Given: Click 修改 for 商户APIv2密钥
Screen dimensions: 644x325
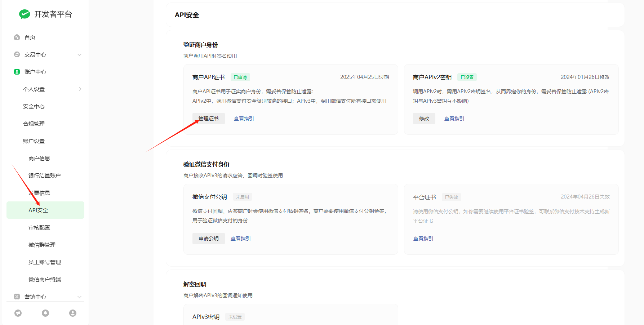Looking at the screenshot, I should (424, 119).
